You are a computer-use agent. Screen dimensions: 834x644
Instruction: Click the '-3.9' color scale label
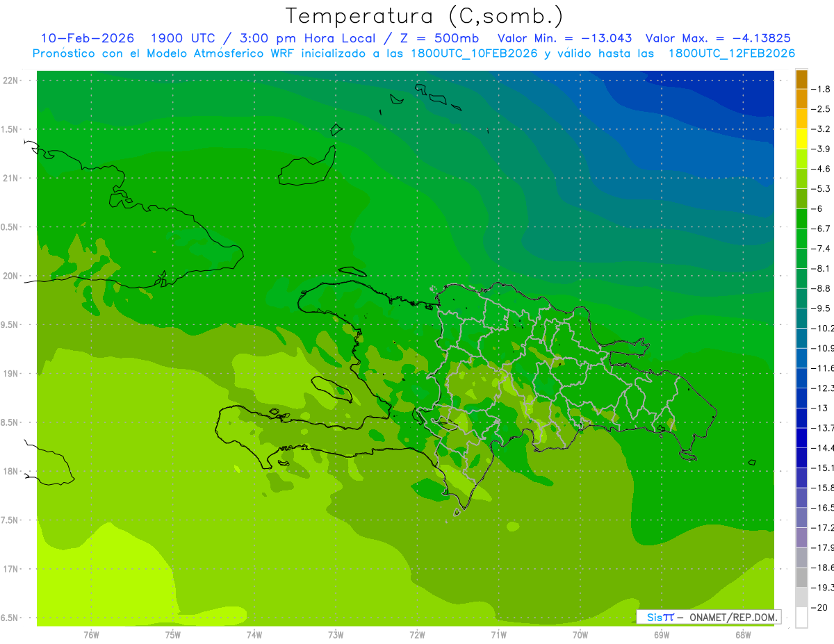click(821, 149)
